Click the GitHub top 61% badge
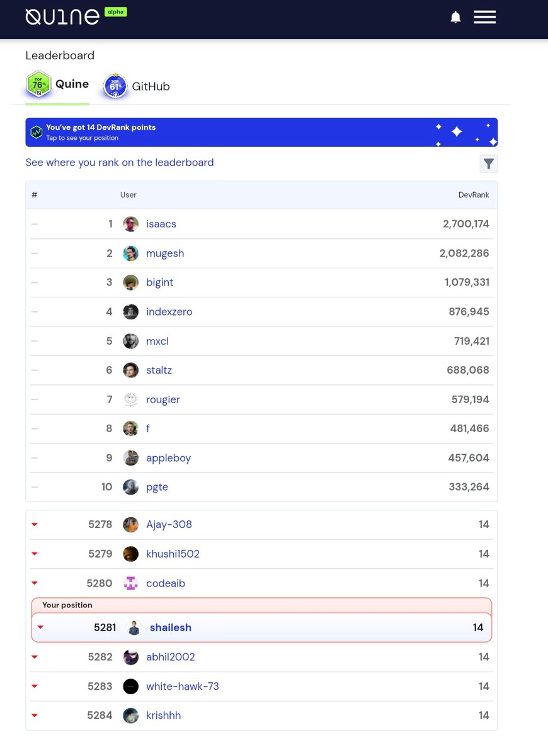Image resolution: width=548 pixels, height=756 pixels. coord(115,86)
